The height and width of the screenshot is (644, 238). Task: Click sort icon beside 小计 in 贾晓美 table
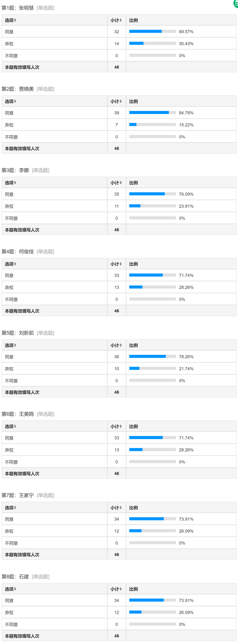click(x=121, y=102)
